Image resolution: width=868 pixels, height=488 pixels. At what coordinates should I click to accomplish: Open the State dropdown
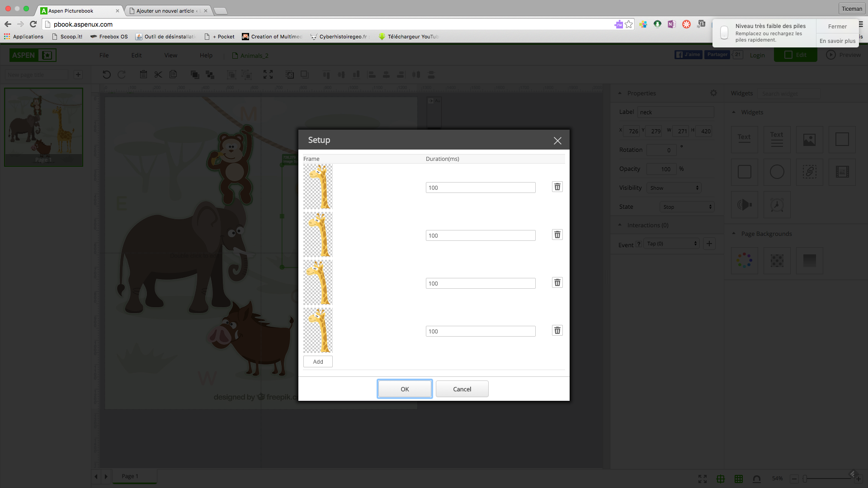point(687,207)
